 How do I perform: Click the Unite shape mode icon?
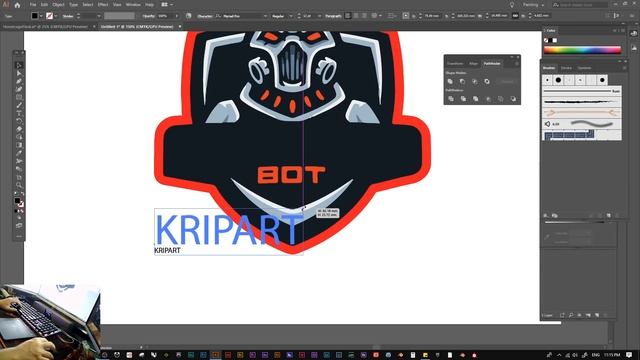(x=450, y=81)
